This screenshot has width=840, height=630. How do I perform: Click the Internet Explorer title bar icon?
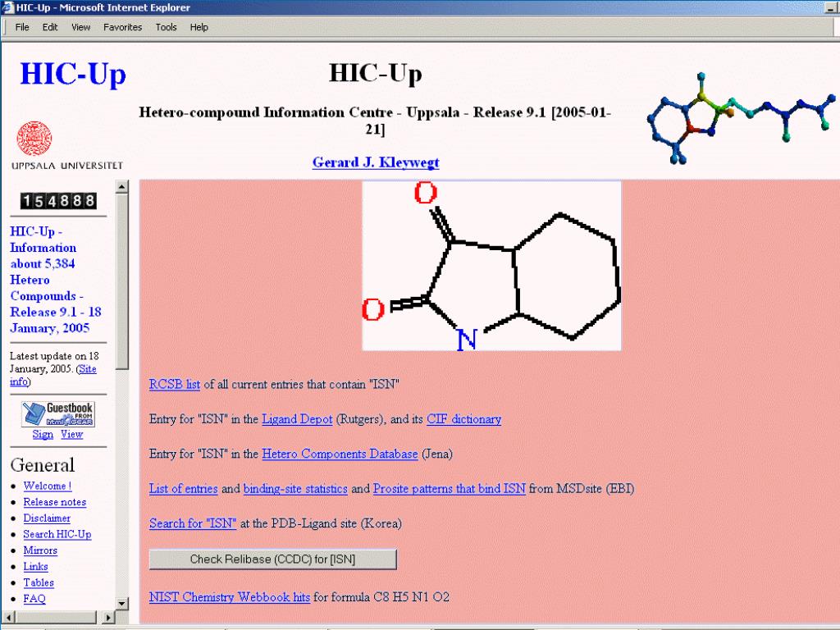[7, 7]
